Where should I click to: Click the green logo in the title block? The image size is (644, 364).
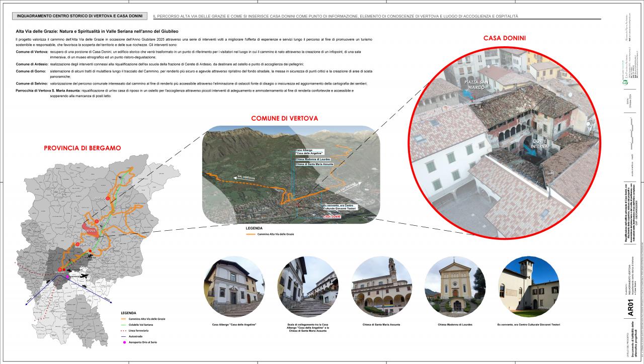click(625, 83)
